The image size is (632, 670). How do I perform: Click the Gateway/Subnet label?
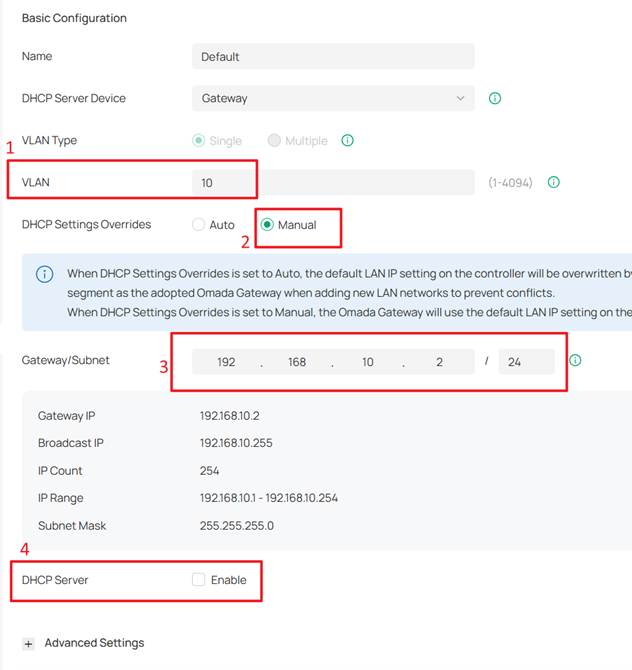pos(65,360)
